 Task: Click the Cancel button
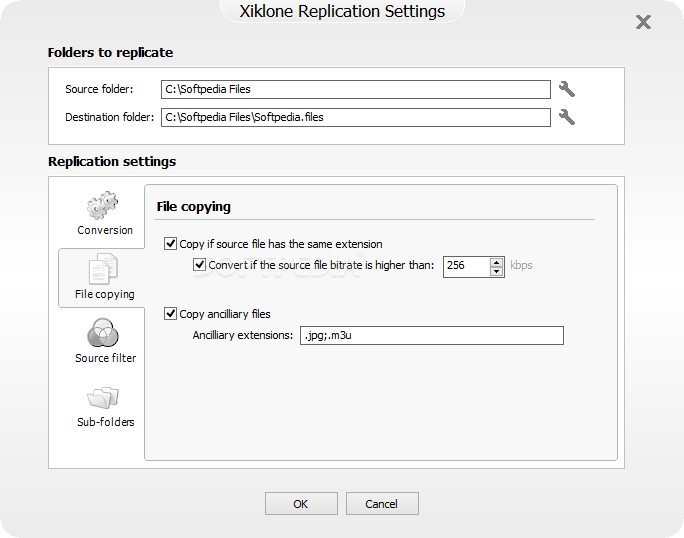[382, 504]
